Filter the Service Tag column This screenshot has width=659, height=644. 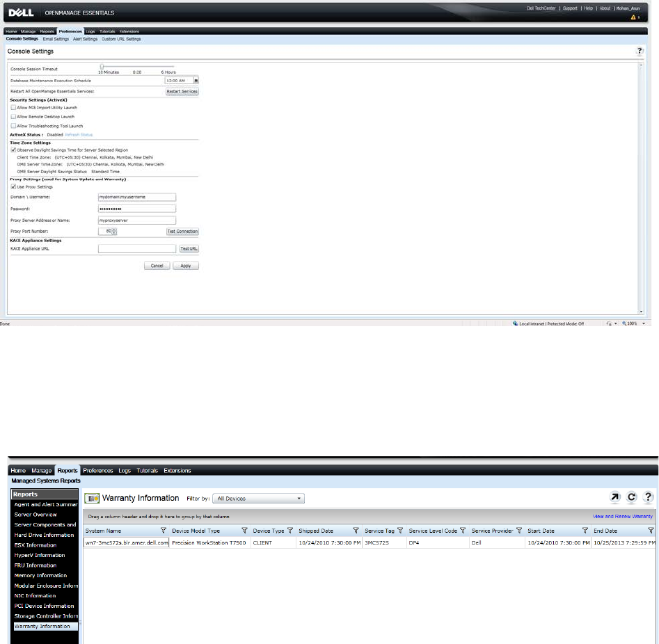pos(400,531)
